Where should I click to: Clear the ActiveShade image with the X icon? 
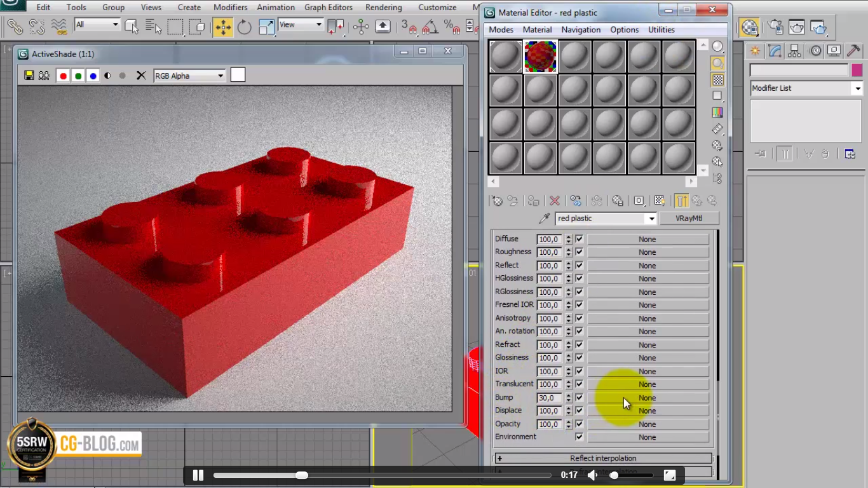click(x=141, y=76)
